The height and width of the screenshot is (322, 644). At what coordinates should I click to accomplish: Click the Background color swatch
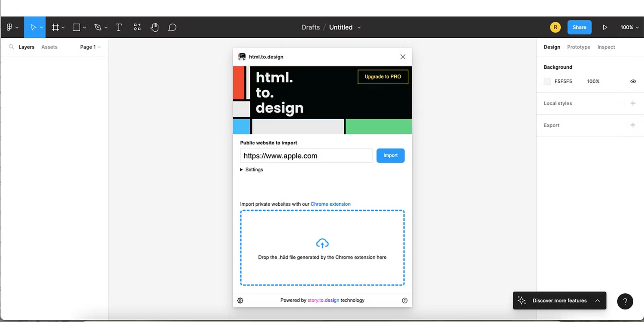coord(547,82)
